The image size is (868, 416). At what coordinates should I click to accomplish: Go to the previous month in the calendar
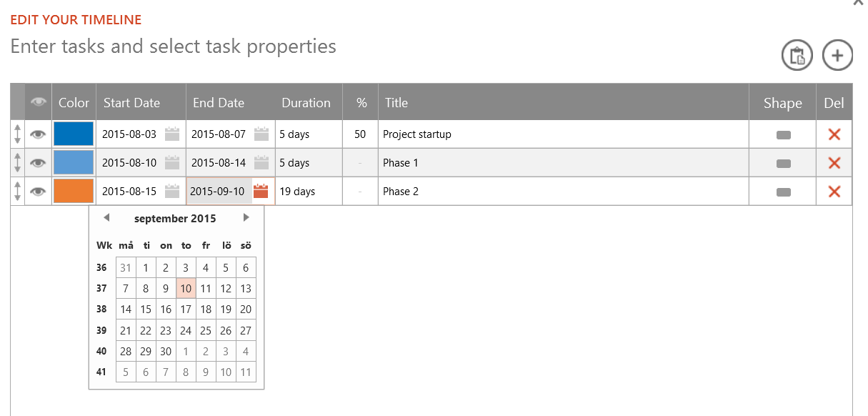106,218
